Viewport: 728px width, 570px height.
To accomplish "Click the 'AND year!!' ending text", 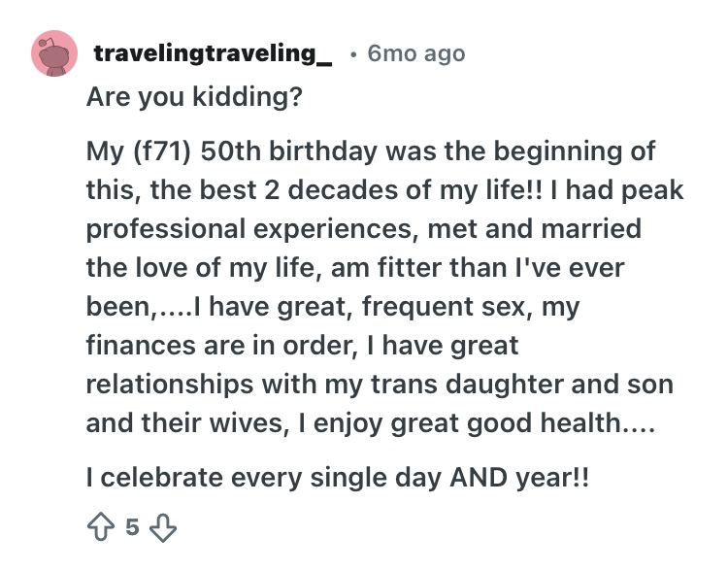I will tap(519, 477).
